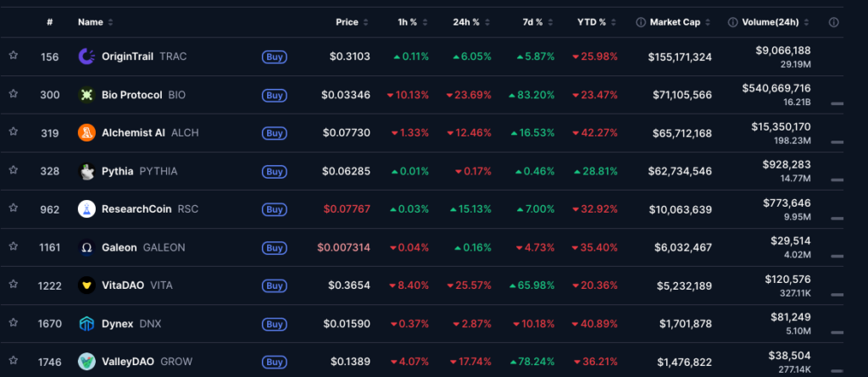
Task: Sort the table by the Price column
Action: pyautogui.click(x=353, y=22)
